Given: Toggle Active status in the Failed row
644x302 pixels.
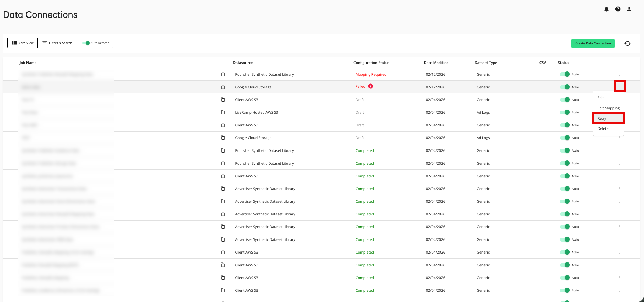Looking at the screenshot, I should [565, 87].
